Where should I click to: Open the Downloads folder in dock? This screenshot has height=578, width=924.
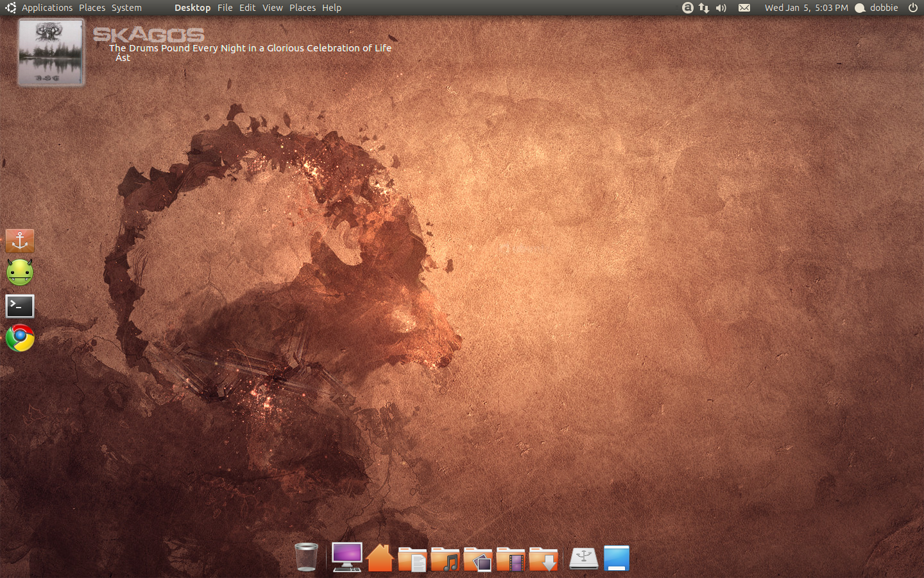coord(543,559)
